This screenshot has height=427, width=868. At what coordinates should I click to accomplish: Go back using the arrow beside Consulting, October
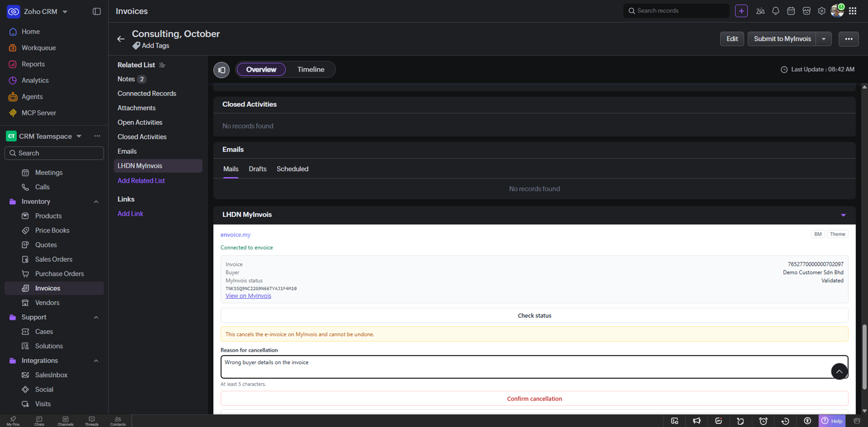coord(121,39)
